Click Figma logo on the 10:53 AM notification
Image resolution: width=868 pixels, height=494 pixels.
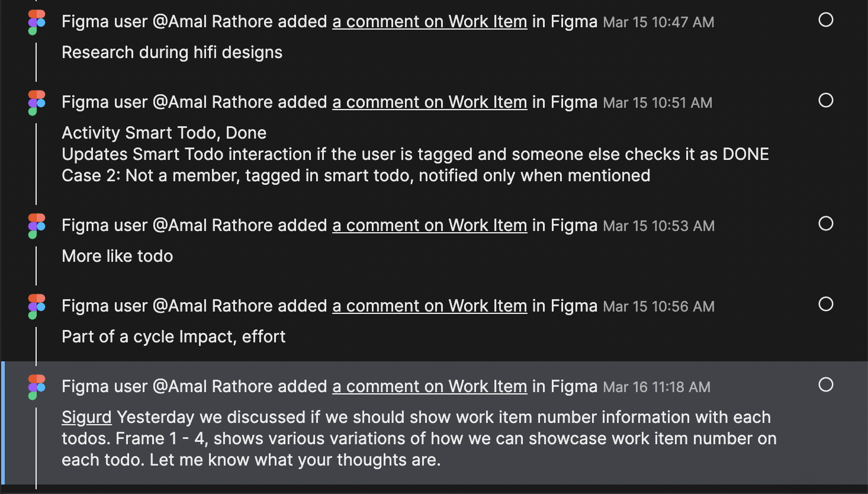tap(36, 226)
